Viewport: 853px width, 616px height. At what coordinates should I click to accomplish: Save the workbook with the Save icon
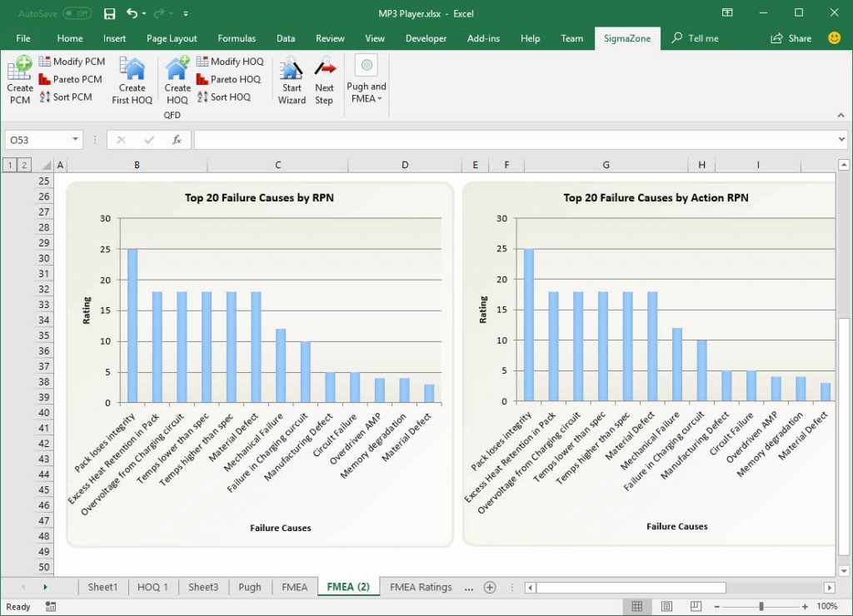click(x=109, y=13)
